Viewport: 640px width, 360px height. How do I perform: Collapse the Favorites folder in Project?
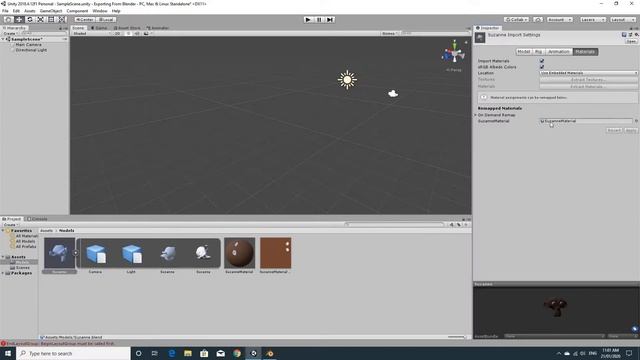coord(3,231)
